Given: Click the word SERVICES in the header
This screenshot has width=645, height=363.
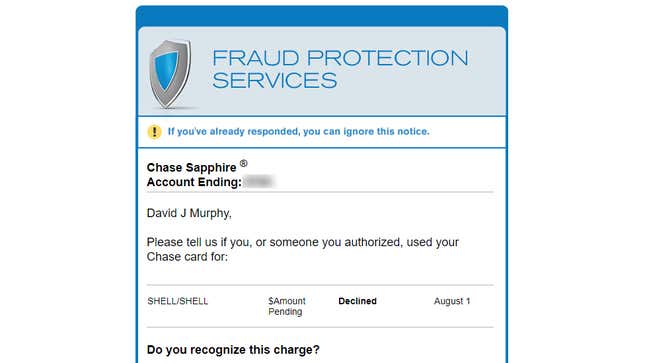Looking at the screenshot, I should pyautogui.click(x=275, y=80).
